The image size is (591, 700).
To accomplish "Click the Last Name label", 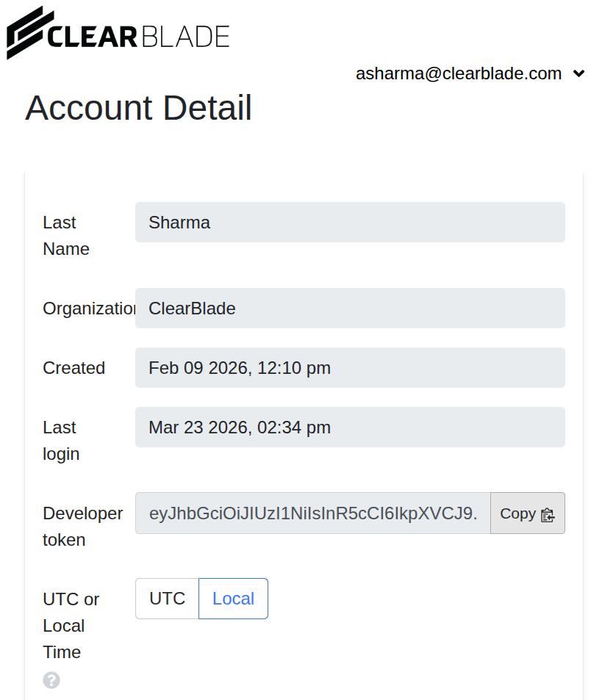I will [65, 236].
